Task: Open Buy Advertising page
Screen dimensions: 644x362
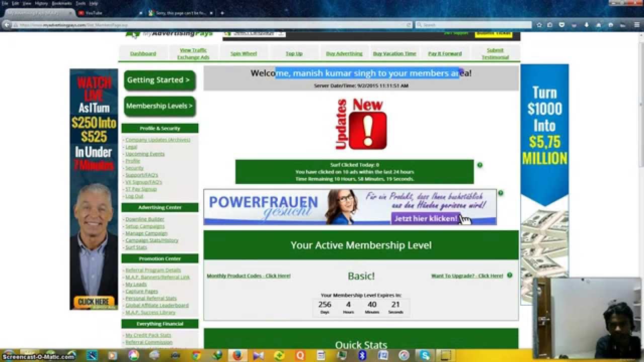Action: pyautogui.click(x=344, y=54)
